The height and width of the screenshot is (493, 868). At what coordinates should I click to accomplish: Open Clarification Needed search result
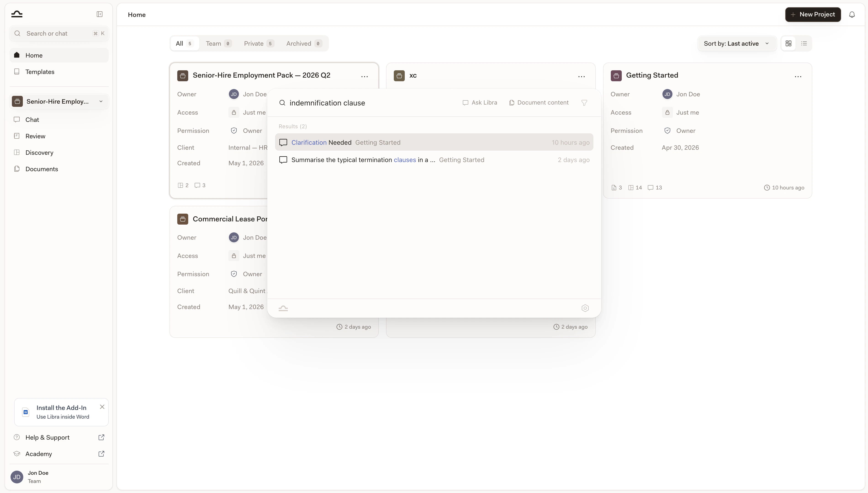(x=434, y=142)
